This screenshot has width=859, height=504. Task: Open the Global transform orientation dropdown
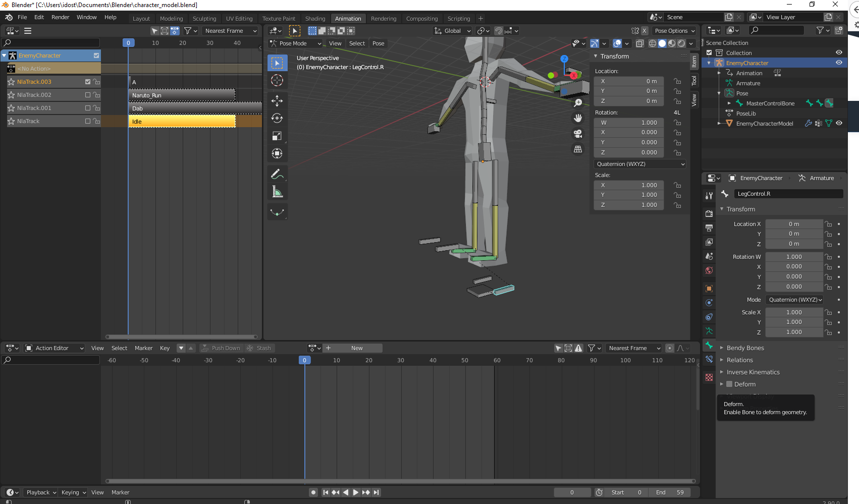(452, 31)
